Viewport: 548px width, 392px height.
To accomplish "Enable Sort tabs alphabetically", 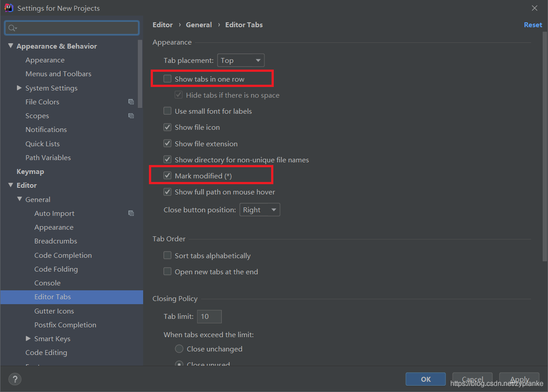I will click(167, 255).
